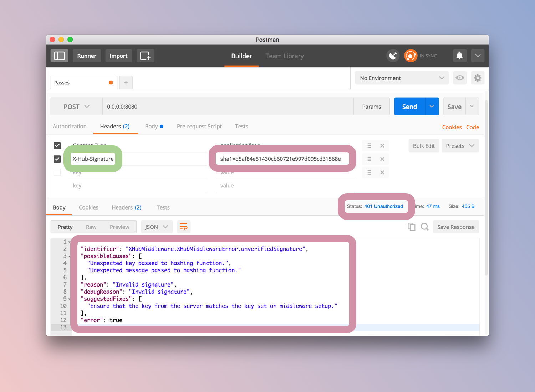This screenshot has width=535, height=392.
Task: Select the response Tests tab
Action: [x=163, y=207]
